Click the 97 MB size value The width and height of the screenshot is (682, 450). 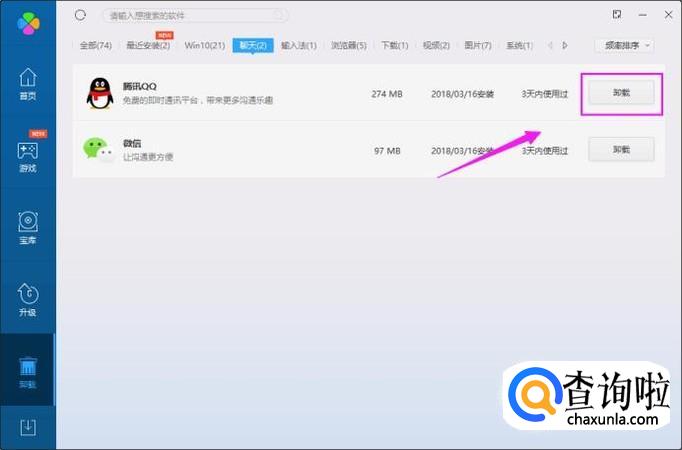[387, 151]
